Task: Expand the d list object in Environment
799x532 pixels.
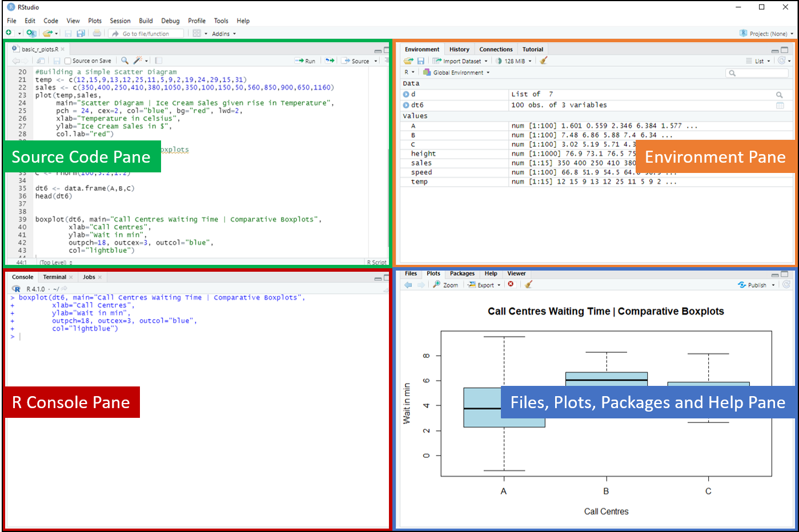Action: (x=406, y=94)
